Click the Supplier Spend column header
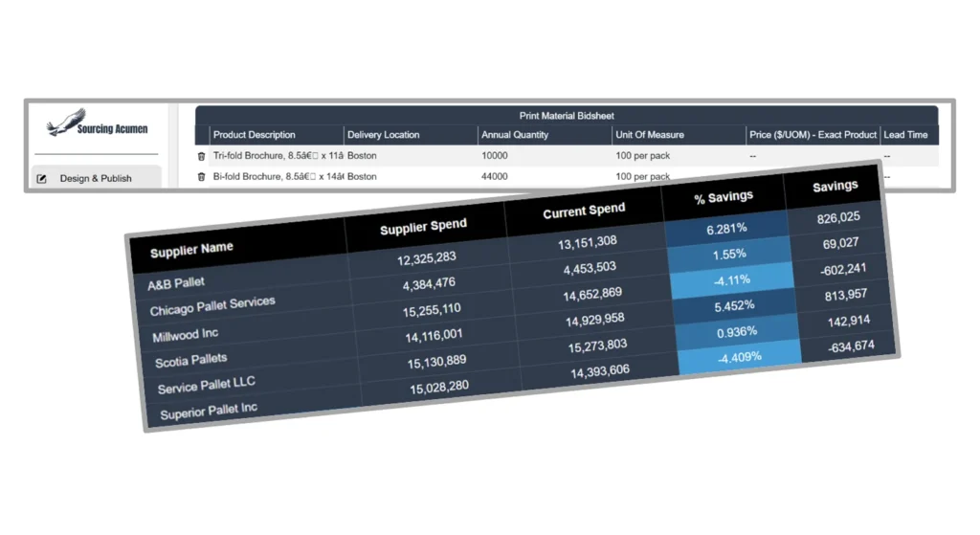This screenshot has height=535, width=980. click(423, 227)
